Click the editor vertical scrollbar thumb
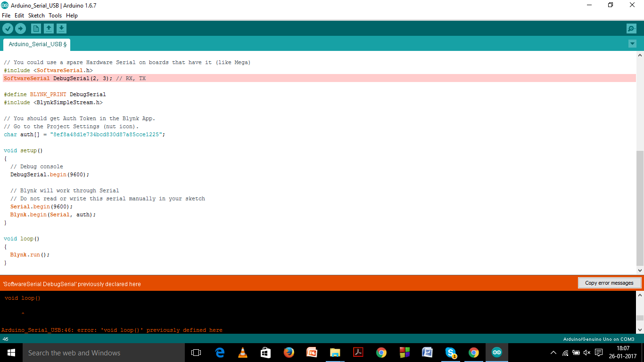The height and width of the screenshot is (362, 644). [640, 207]
